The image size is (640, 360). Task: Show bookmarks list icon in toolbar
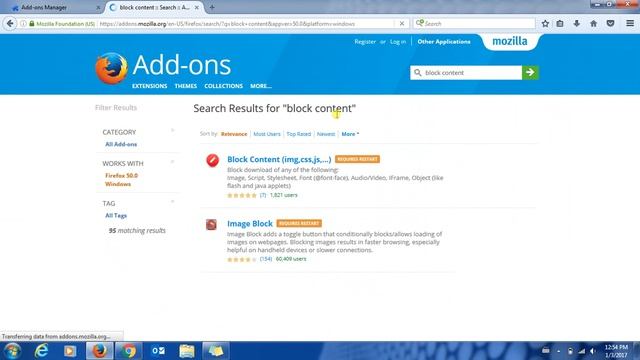[x=560, y=24]
